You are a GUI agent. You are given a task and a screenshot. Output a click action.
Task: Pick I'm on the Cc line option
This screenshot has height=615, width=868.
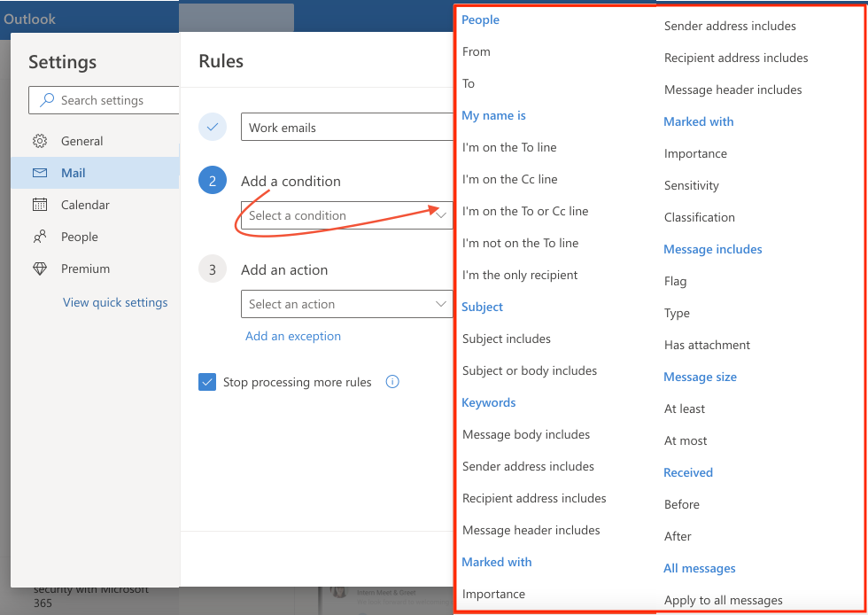(510, 179)
